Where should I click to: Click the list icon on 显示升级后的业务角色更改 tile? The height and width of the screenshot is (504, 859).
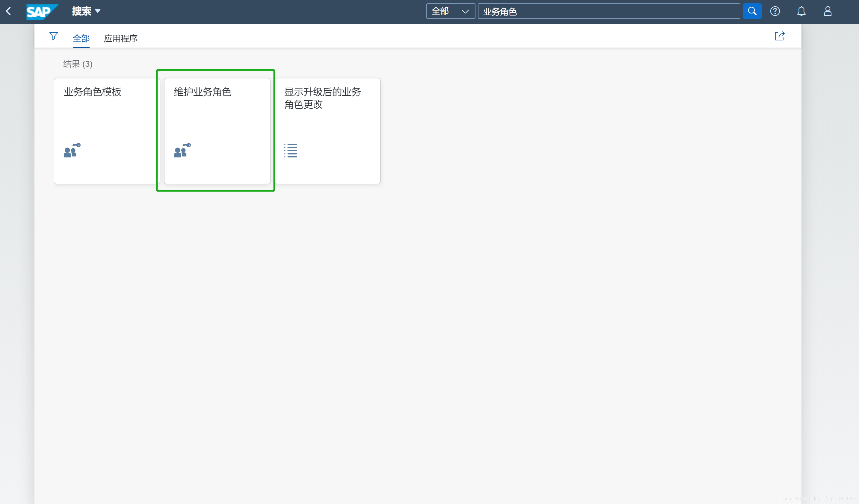point(290,150)
